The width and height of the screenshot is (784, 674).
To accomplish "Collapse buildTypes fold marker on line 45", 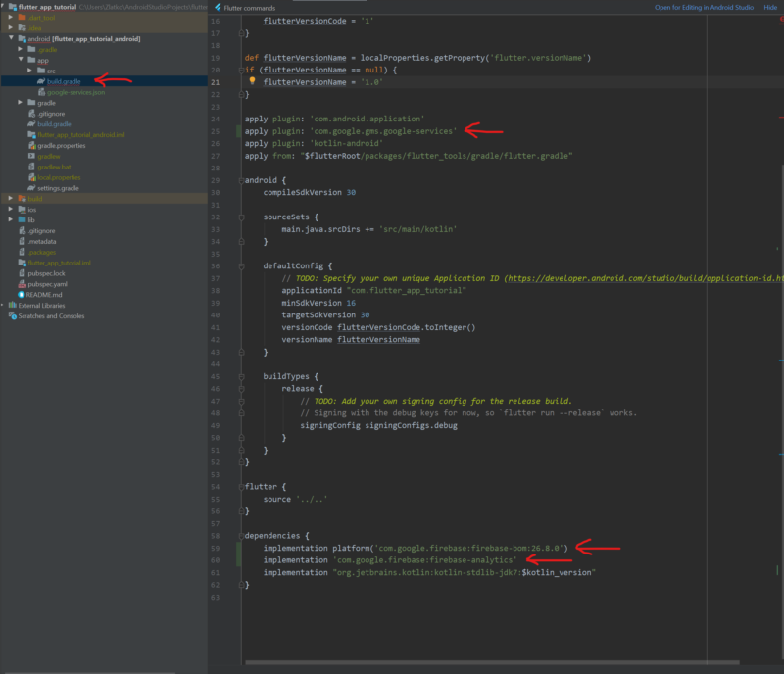I will point(241,376).
